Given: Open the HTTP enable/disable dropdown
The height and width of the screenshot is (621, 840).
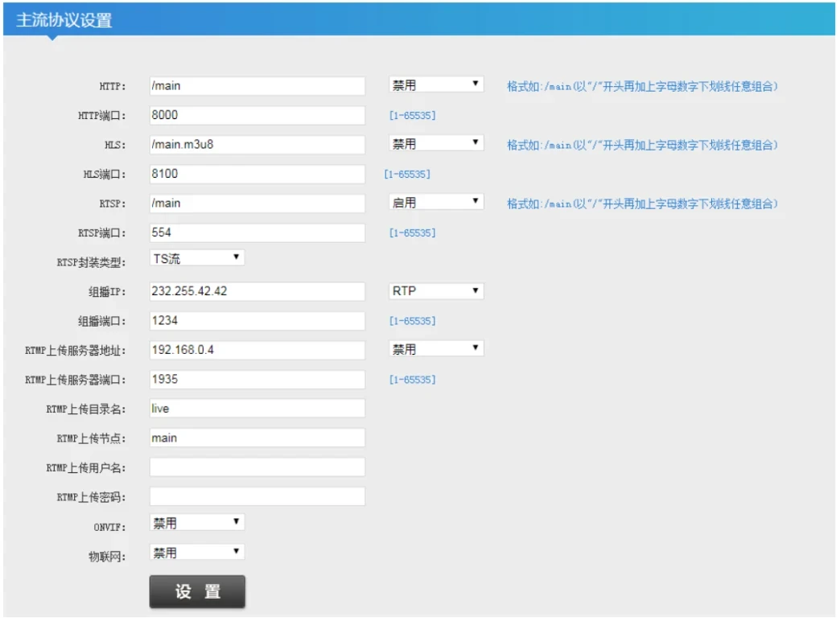Looking at the screenshot, I should [x=436, y=84].
